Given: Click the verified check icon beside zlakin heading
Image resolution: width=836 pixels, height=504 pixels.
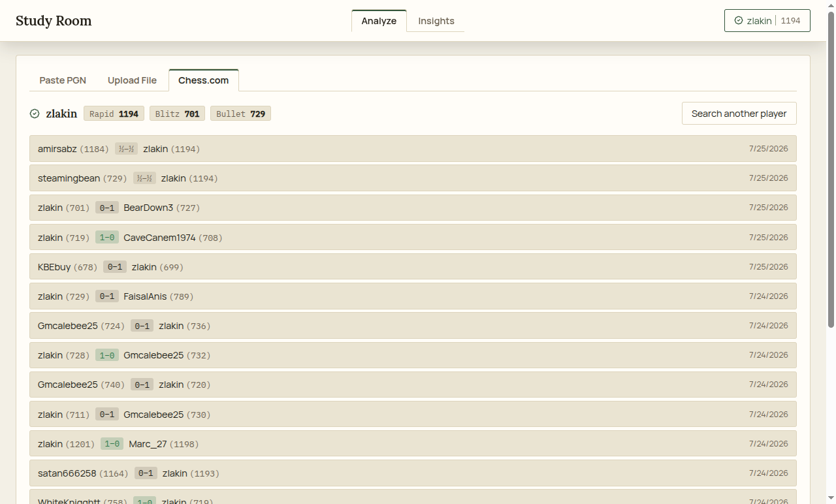Looking at the screenshot, I should point(35,114).
